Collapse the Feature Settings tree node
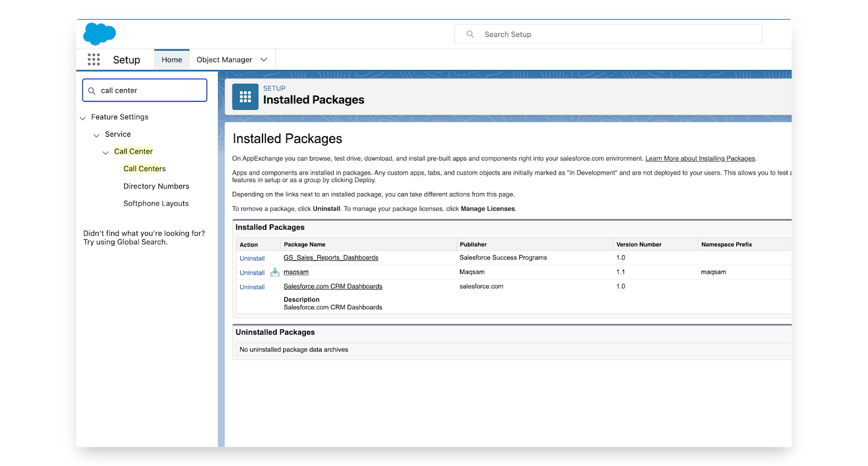This screenshot has width=868, height=466. click(x=82, y=118)
